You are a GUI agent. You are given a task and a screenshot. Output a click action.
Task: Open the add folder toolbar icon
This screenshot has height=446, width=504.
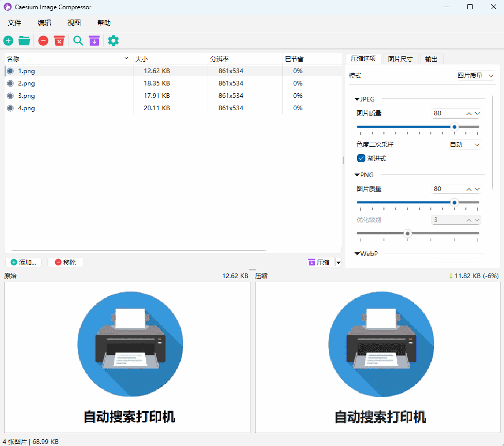point(24,40)
